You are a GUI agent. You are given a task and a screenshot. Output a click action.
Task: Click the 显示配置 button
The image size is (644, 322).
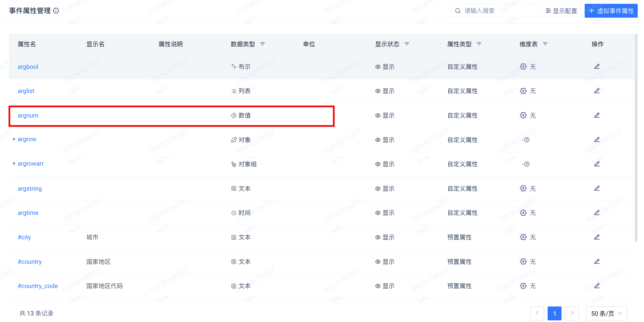[561, 11]
